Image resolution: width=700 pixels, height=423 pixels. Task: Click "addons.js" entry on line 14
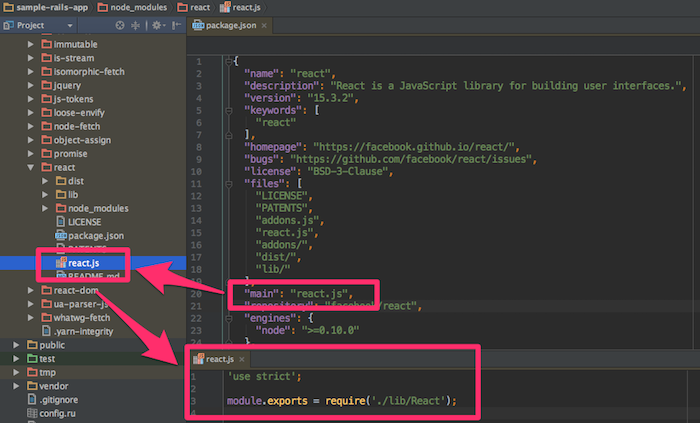(287, 220)
